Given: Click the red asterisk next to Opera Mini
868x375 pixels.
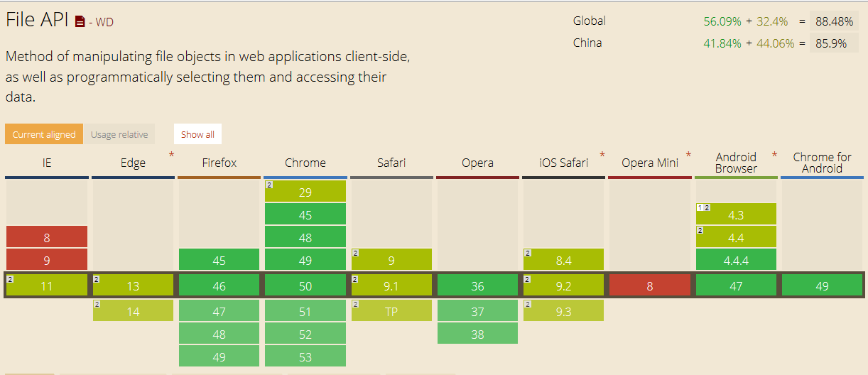Looking at the screenshot, I should (x=688, y=155).
